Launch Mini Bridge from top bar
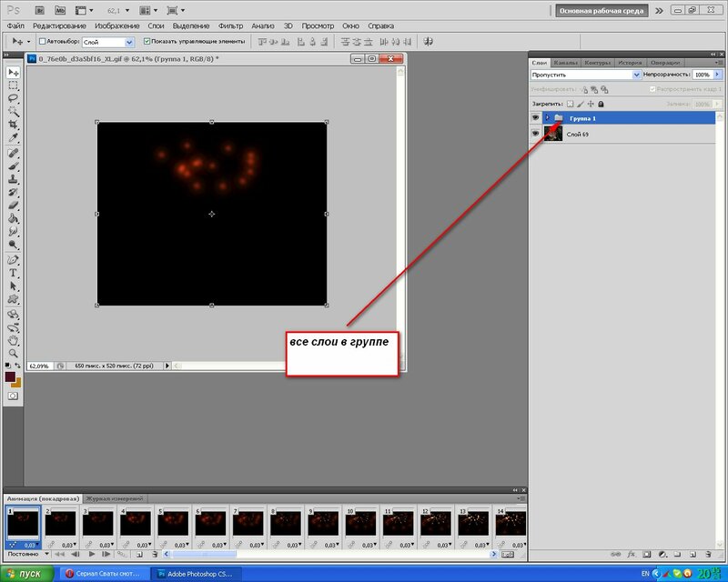The image size is (728, 582). [x=60, y=10]
